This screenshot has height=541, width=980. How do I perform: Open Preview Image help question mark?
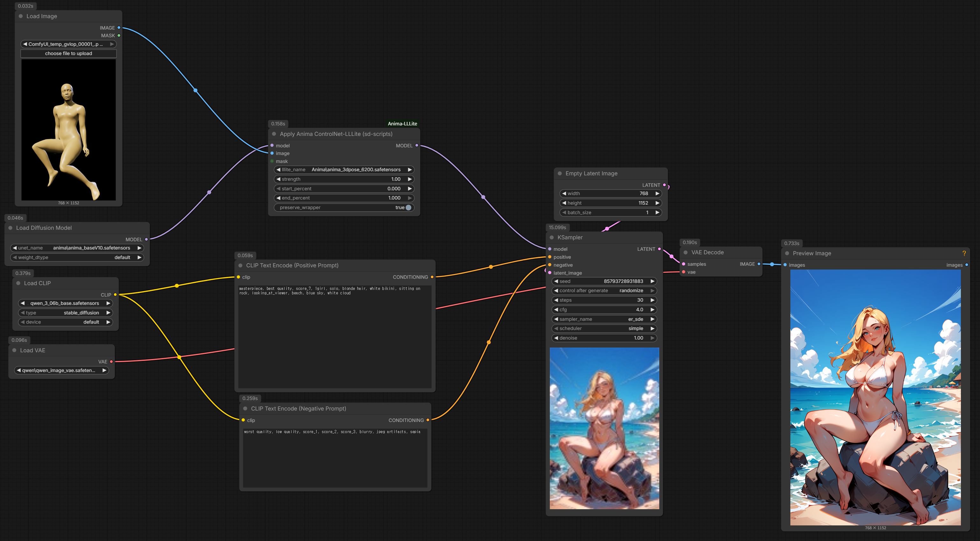(x=964, y=253)
